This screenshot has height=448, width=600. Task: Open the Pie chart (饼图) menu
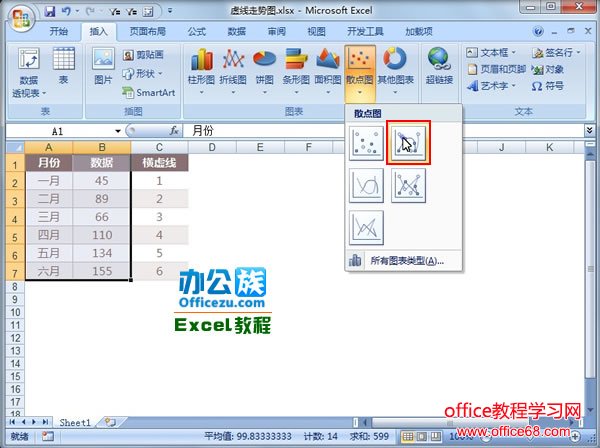(x=264, y=72)
